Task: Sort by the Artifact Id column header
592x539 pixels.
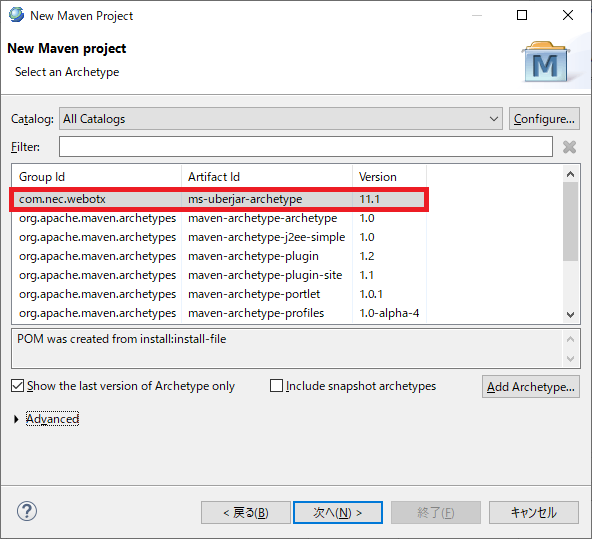Action: 267,177
